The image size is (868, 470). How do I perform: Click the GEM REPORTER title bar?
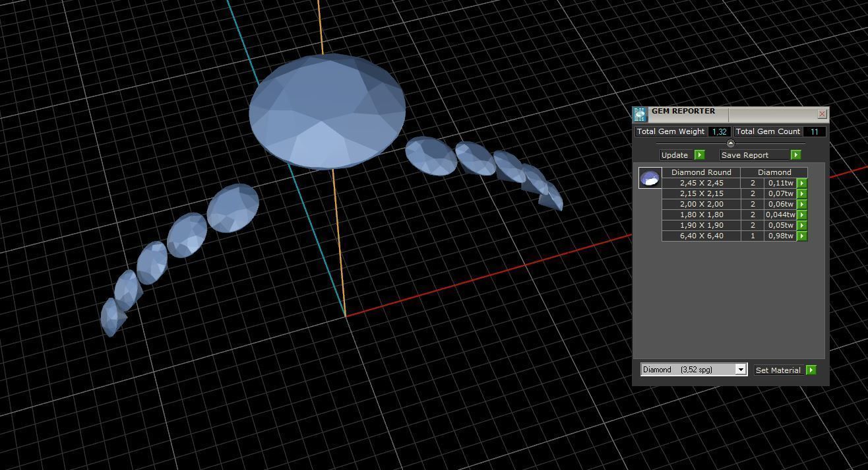pos(731,114)
